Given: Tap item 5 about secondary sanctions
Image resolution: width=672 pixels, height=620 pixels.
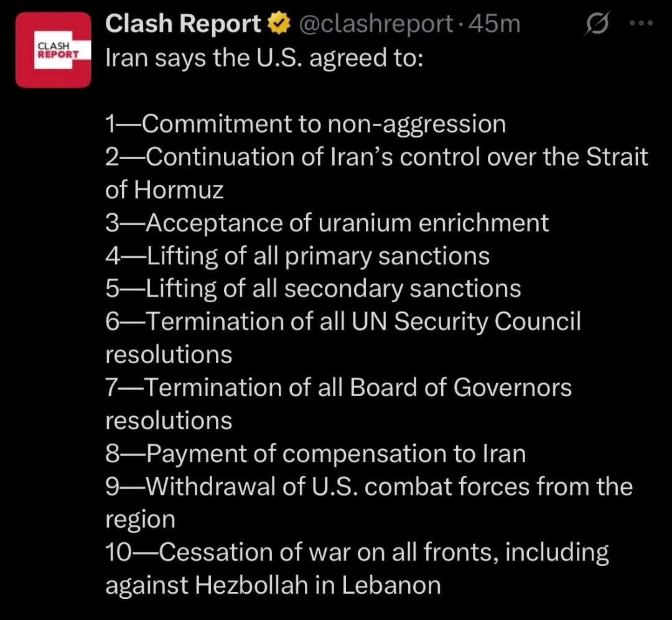Looking at the screenshot, I should 313,289.
